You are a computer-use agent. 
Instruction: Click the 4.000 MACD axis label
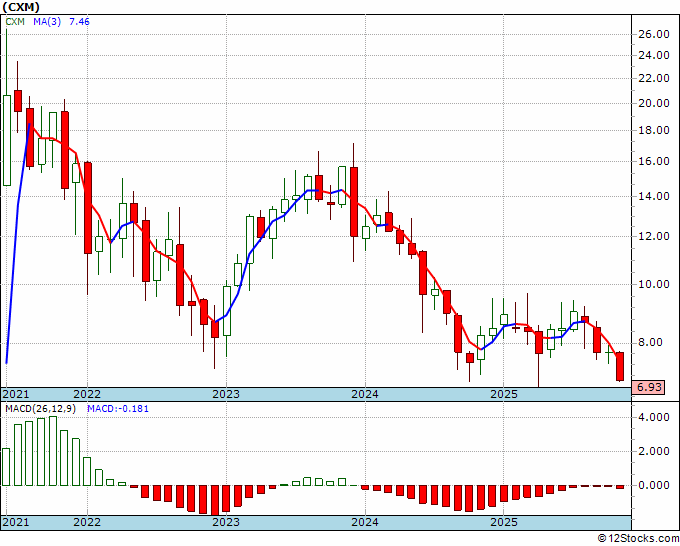655,418
